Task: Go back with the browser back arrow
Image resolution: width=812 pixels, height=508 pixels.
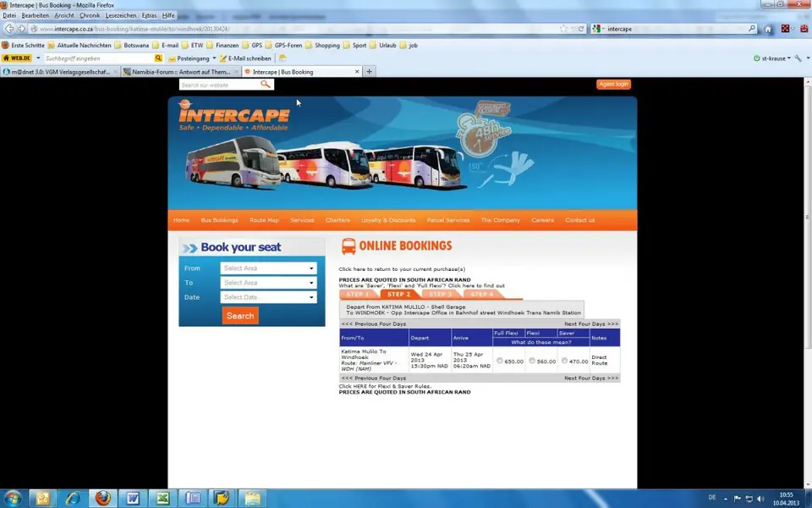Action: click(x=10, y=29)
